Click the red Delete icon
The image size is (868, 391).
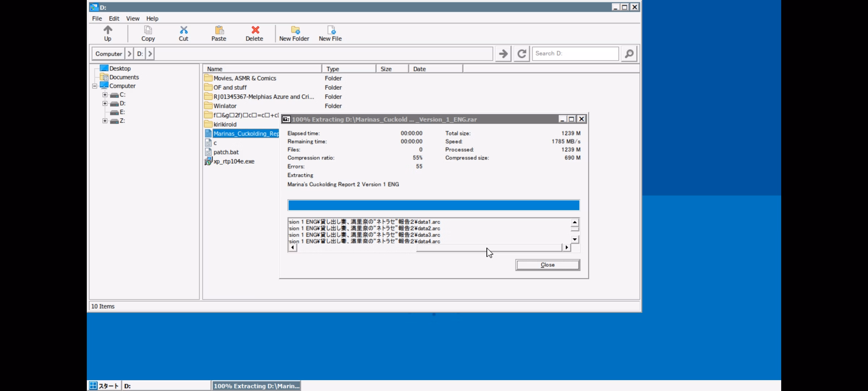pyautogui.click(x=255, y=30)
